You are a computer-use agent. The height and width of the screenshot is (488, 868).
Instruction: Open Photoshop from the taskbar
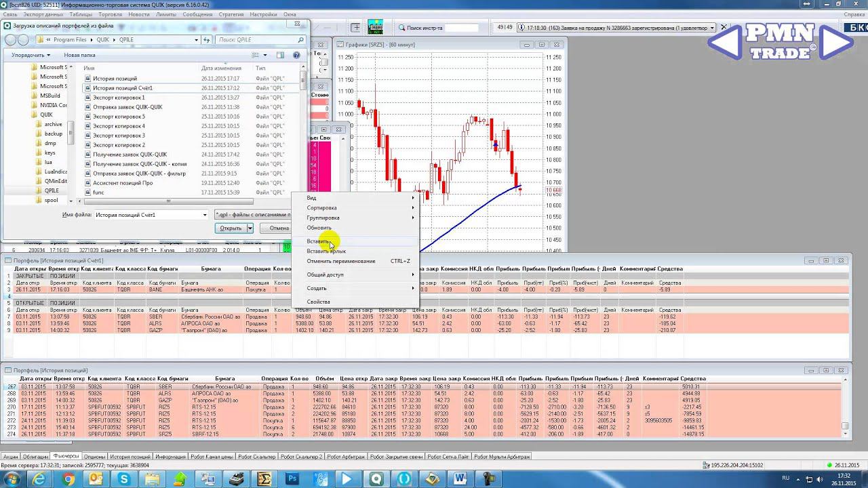tap(293, 479)
